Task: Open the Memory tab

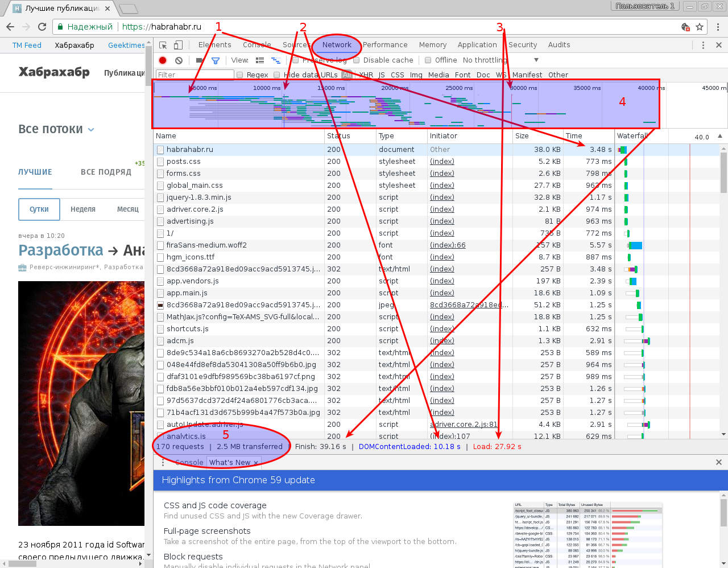Action: [433, 45]
